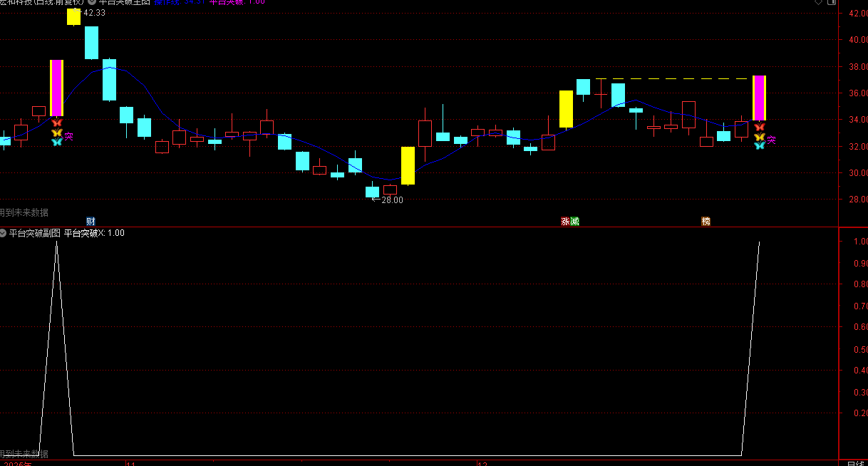Click the blue 操作线 value label
868x466 pixels.
(x=179, y=3)
